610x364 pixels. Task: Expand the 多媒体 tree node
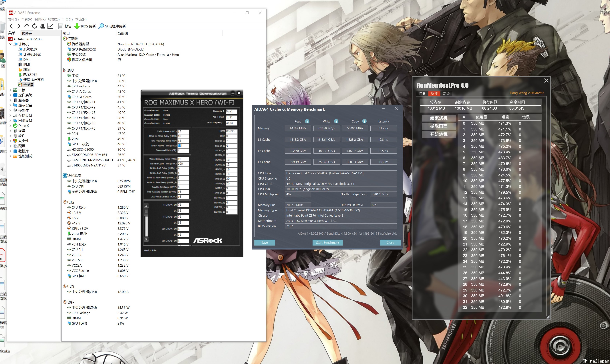tap(10, 110)
